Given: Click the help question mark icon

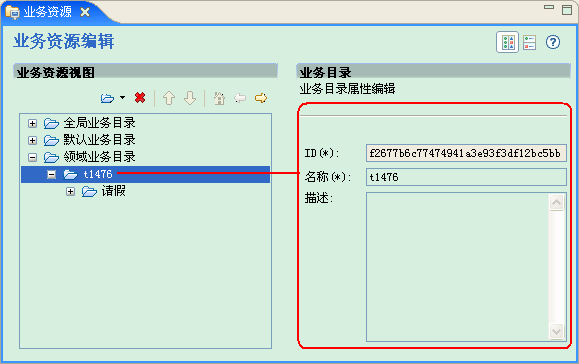Looking at the screenshot, I should click(x=553, y=42).
